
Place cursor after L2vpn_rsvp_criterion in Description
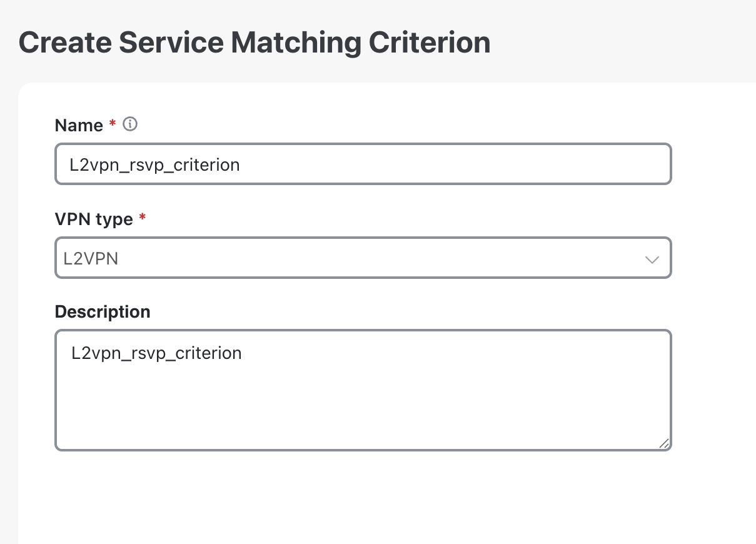point(243,353)
